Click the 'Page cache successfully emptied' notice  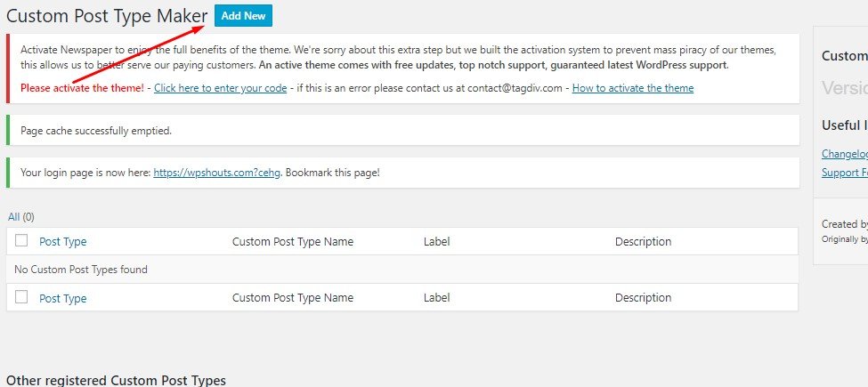(96, 130)
